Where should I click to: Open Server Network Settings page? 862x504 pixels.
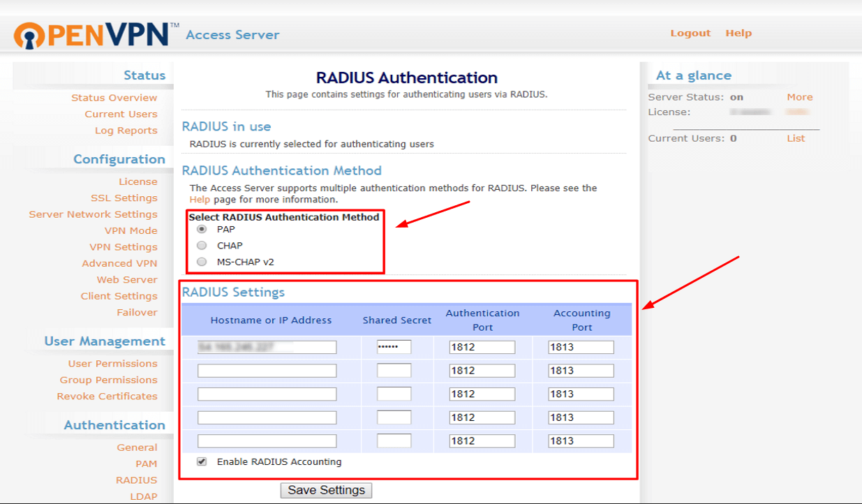pyautogui.click(x=93, y=214)
